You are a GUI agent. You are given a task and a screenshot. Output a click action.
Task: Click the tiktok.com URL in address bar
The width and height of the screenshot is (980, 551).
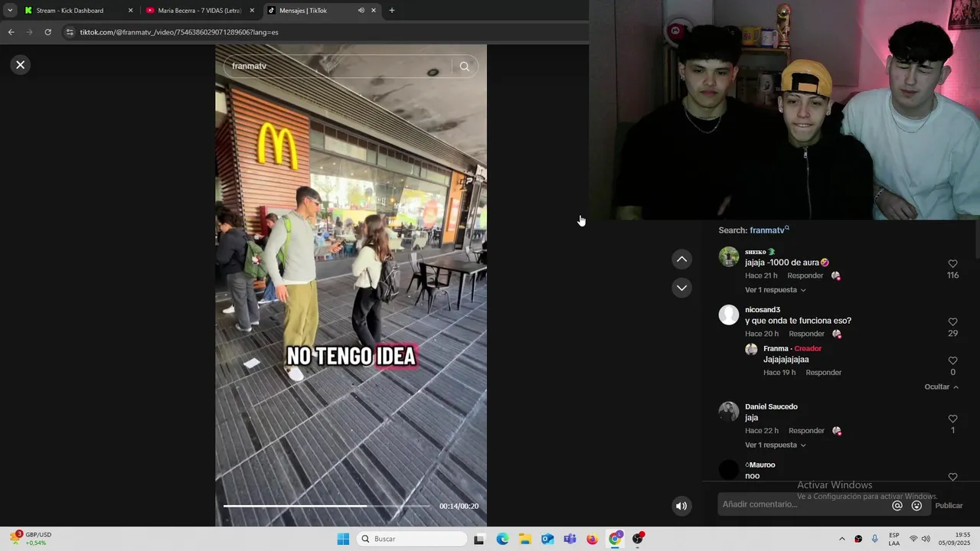click(x=179, y=32)
